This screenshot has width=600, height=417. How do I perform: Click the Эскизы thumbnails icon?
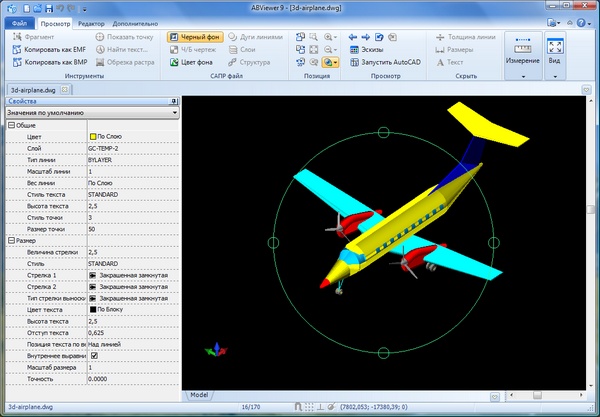(354, 48)
